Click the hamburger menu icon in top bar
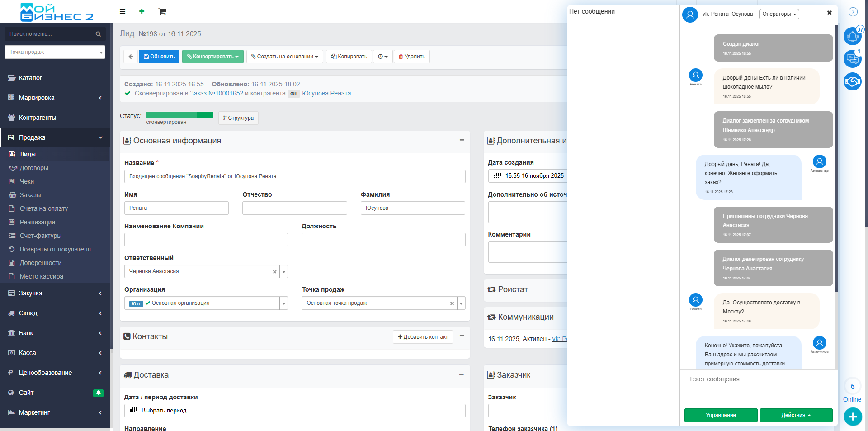868x431 pixels. coord(123,11)
